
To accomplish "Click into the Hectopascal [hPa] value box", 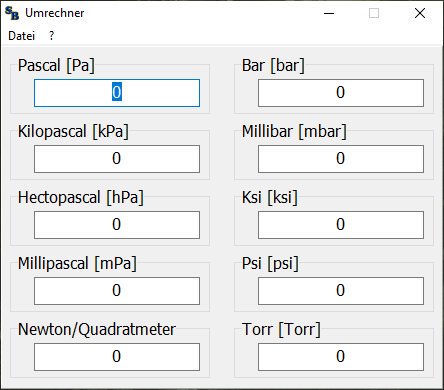I will coord(117,225).
